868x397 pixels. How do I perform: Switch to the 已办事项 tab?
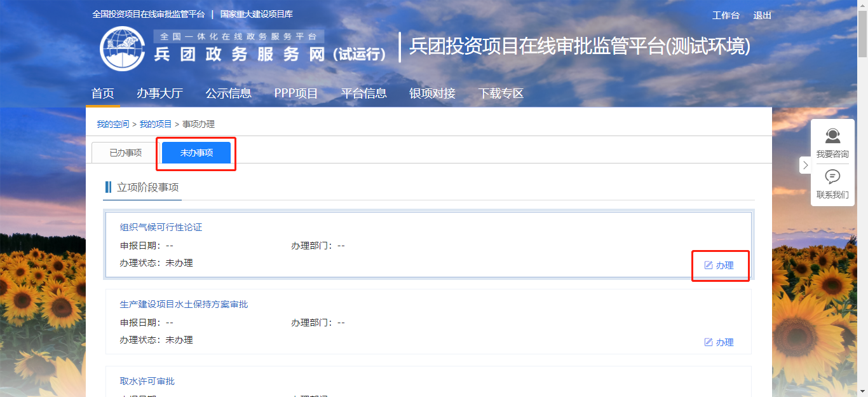coord(125,153)
